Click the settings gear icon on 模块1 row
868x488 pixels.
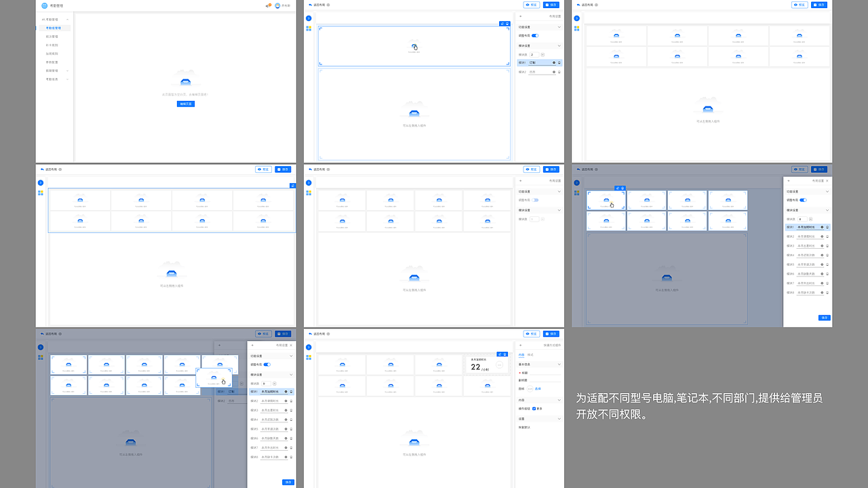(x=554, y=62)
